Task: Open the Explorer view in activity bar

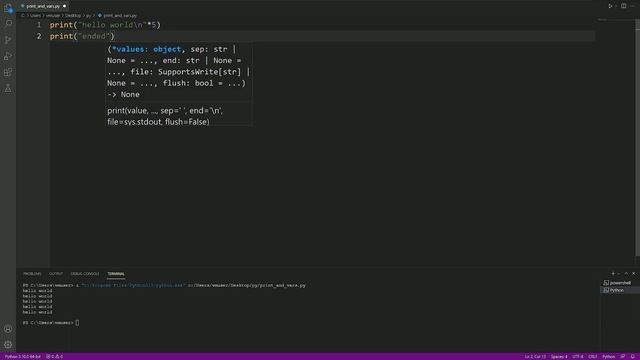Action: [8, 7]
